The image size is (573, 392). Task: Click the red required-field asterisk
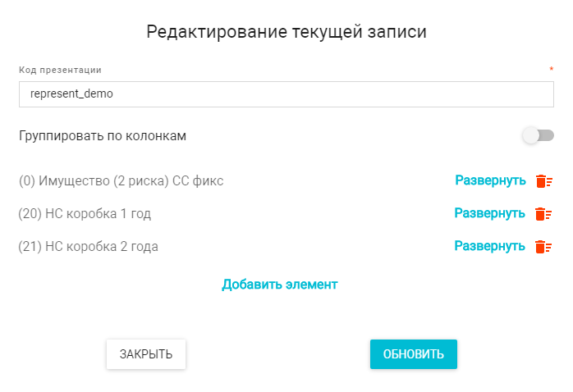[x=551, y=71]
